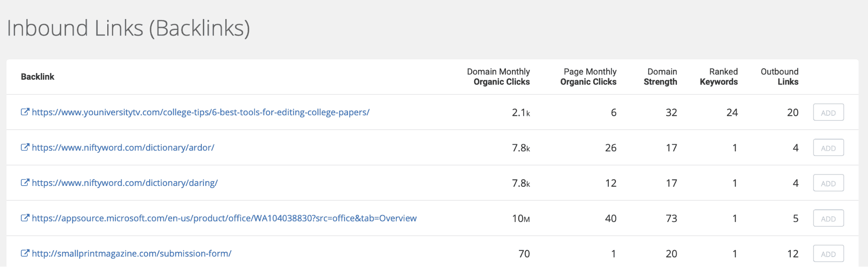Open the niftyword dictionary/daring backlink
Screen dimensions: 868x267
tap(125, 183)
